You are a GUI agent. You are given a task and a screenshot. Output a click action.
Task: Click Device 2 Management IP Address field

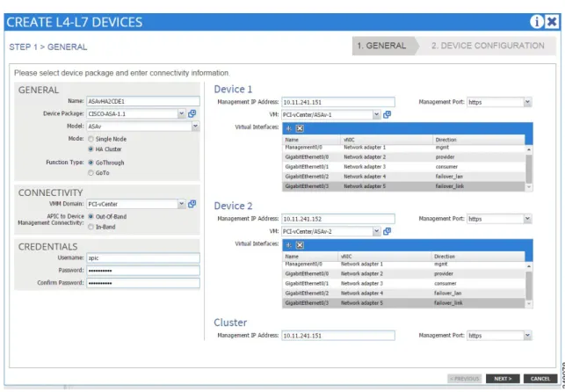click(x=338, y=219)
